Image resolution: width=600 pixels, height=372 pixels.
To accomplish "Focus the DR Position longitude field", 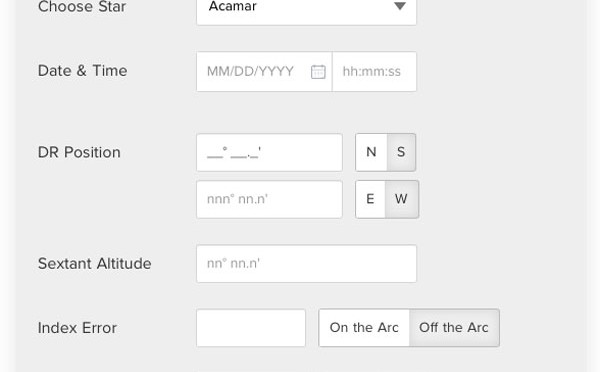I will [269, 199].
